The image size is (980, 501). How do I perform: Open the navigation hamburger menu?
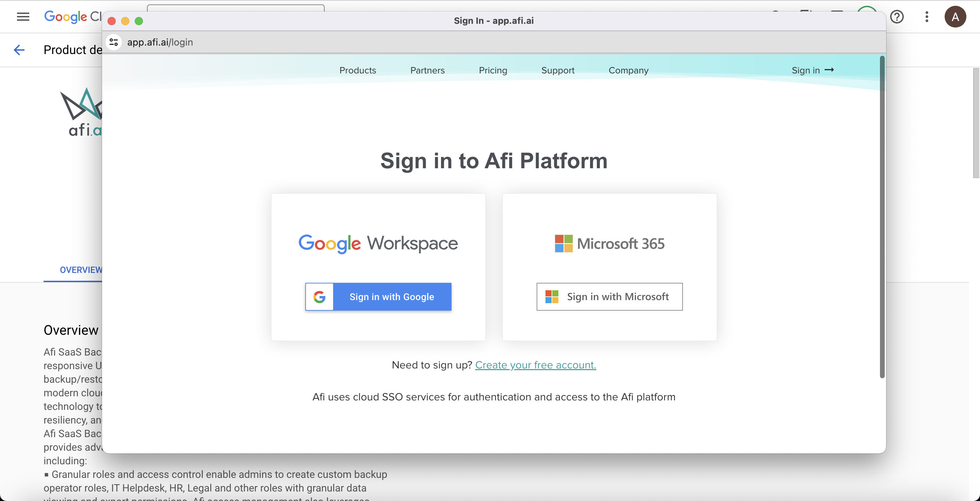pyautogui.click(x=22, y=17)
